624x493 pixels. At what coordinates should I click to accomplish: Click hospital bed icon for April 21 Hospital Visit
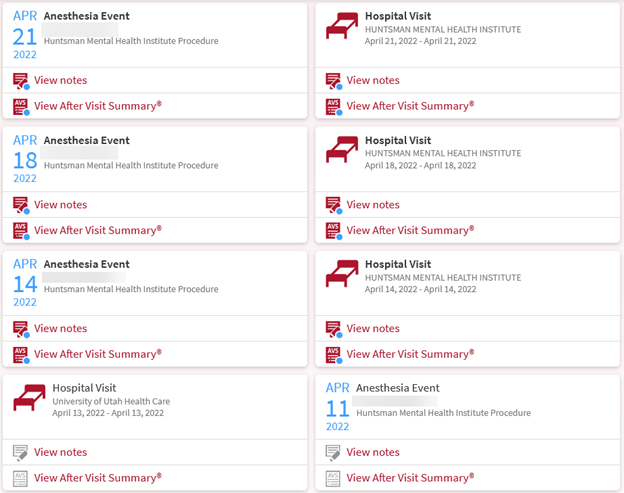tap(342, 27)
